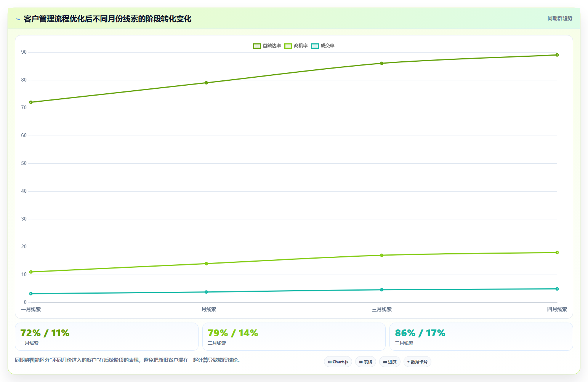The height and width of the screenshot is (382, 588).
Task: Select the 86% / 17% 三月线索 card
Action: coord(481,337)
